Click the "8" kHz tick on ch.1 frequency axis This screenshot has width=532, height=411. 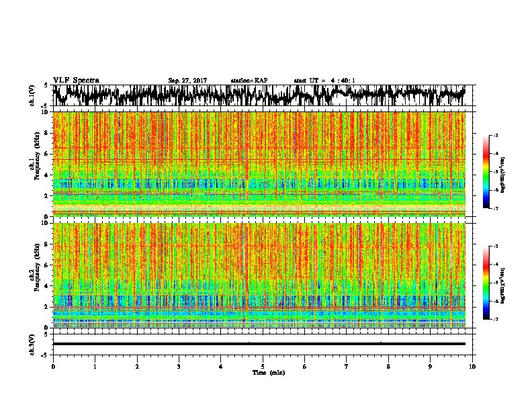(47, 133)
